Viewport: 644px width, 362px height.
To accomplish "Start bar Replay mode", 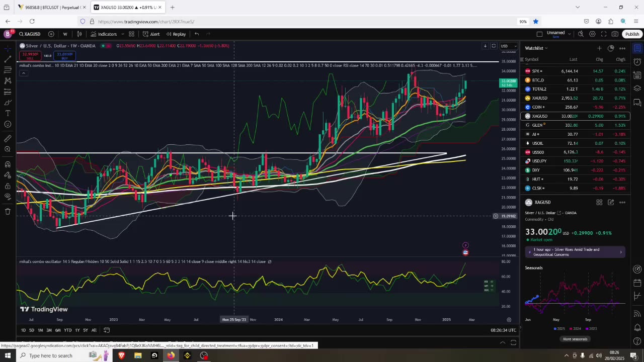I will pyautogui.click(x=176, y=34).
